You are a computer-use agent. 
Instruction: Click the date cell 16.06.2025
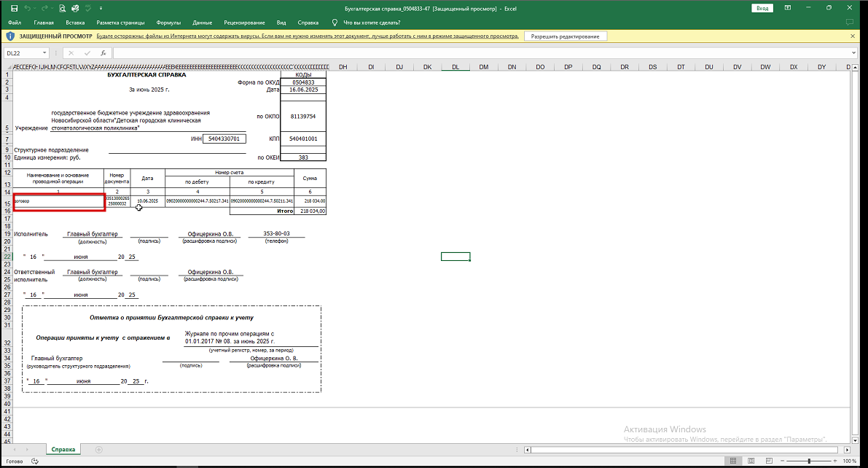(303, 90)
